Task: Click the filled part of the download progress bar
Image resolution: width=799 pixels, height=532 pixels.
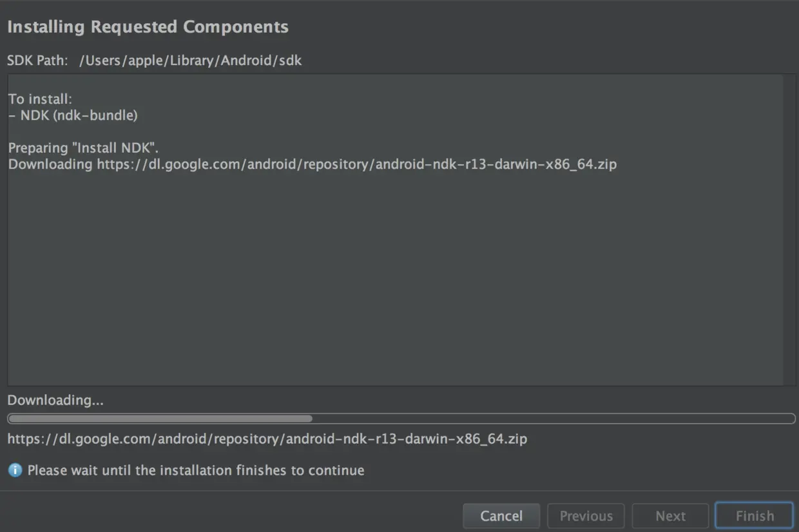Action: pyautogui.click(x=160, y=419)
